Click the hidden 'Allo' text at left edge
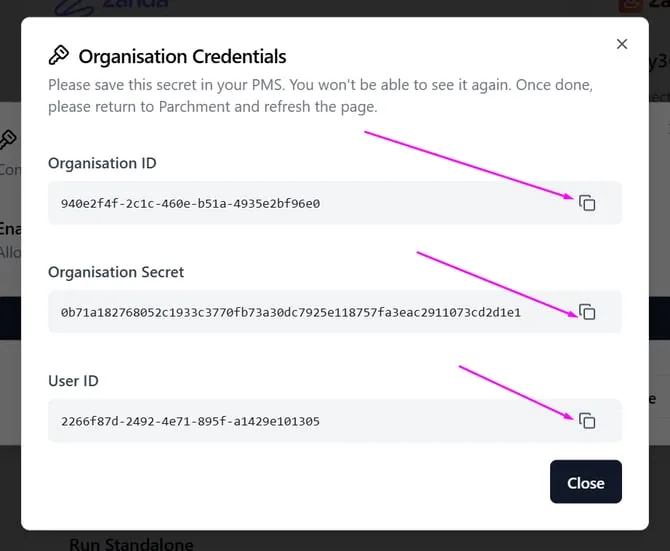 (x=10, y=252)
